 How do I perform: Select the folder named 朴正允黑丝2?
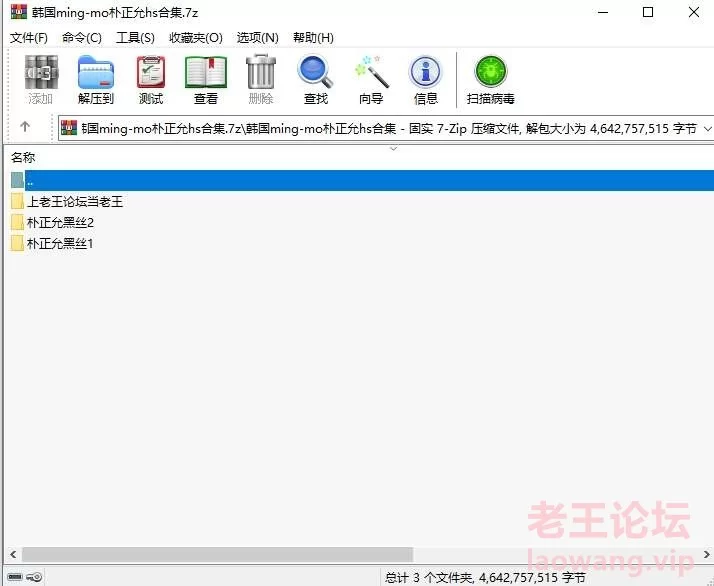[61, 222]
